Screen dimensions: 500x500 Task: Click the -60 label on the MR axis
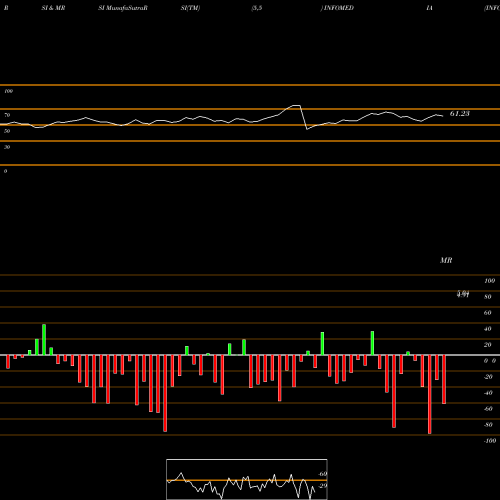coord(488,409)
